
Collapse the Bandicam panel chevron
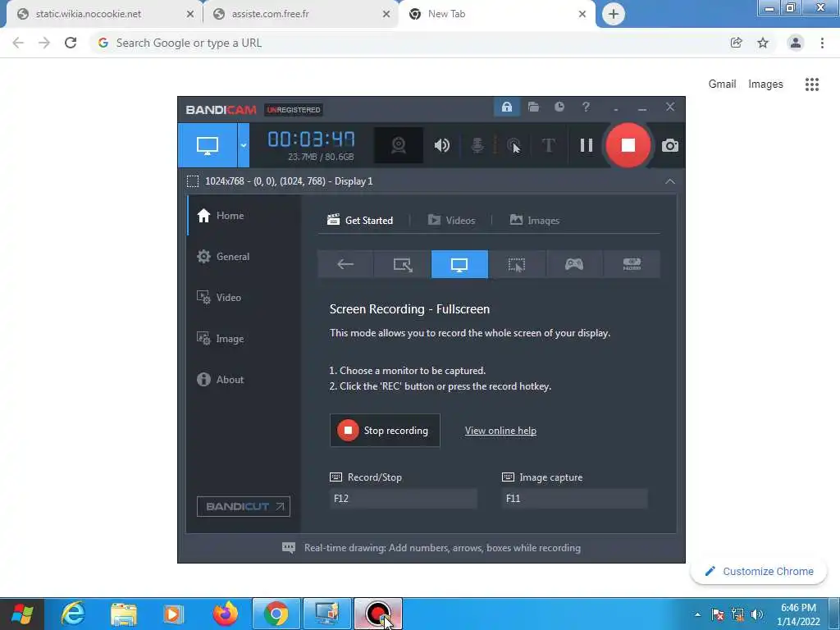[x=670, y=181]
